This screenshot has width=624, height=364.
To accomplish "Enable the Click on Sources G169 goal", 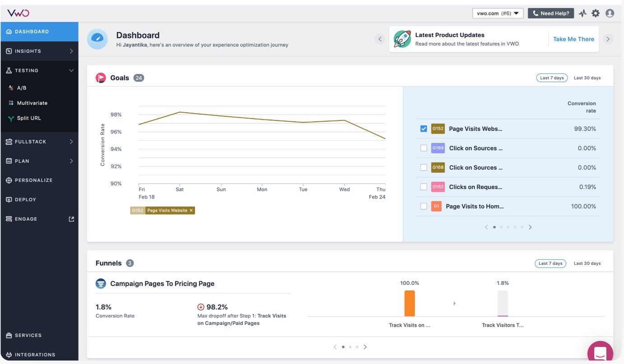I will coord(423,147).
